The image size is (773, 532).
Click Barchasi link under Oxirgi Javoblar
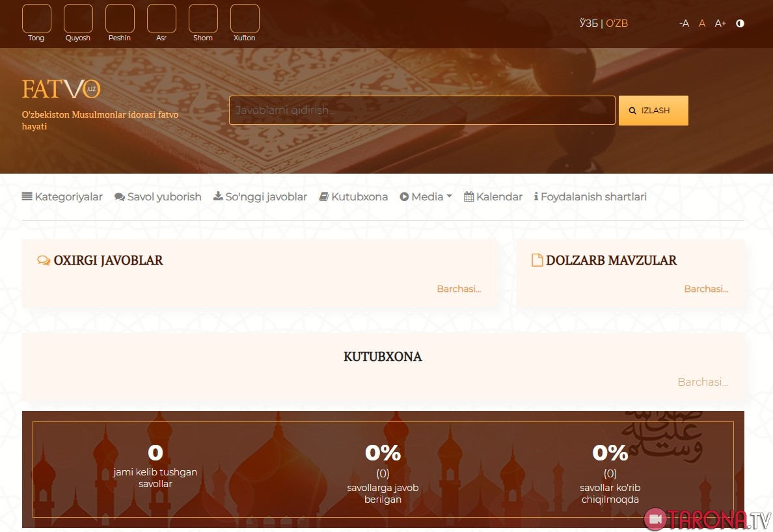tap(459, 289)
